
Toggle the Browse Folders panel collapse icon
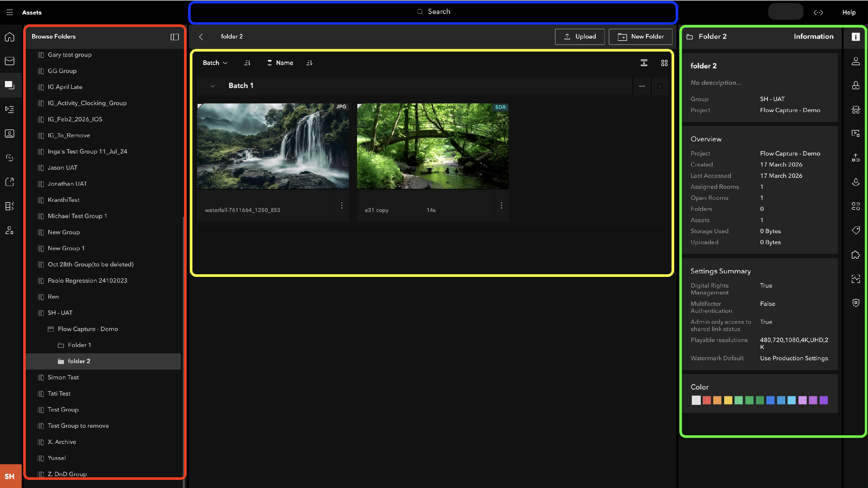pos(174,37)
